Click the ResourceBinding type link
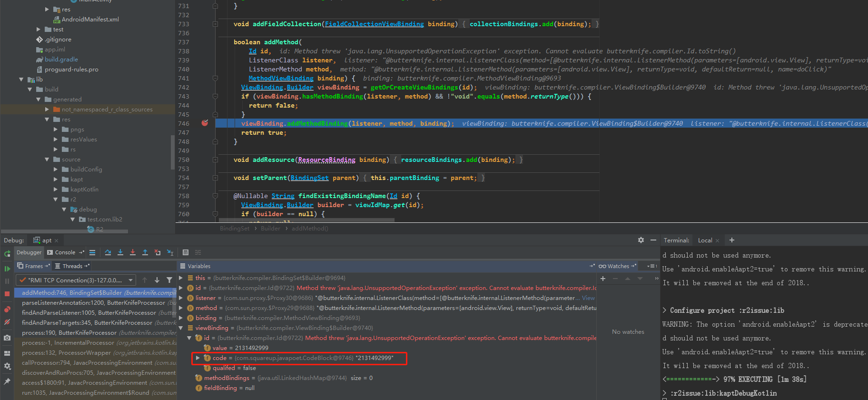 (x=326, y=160)
